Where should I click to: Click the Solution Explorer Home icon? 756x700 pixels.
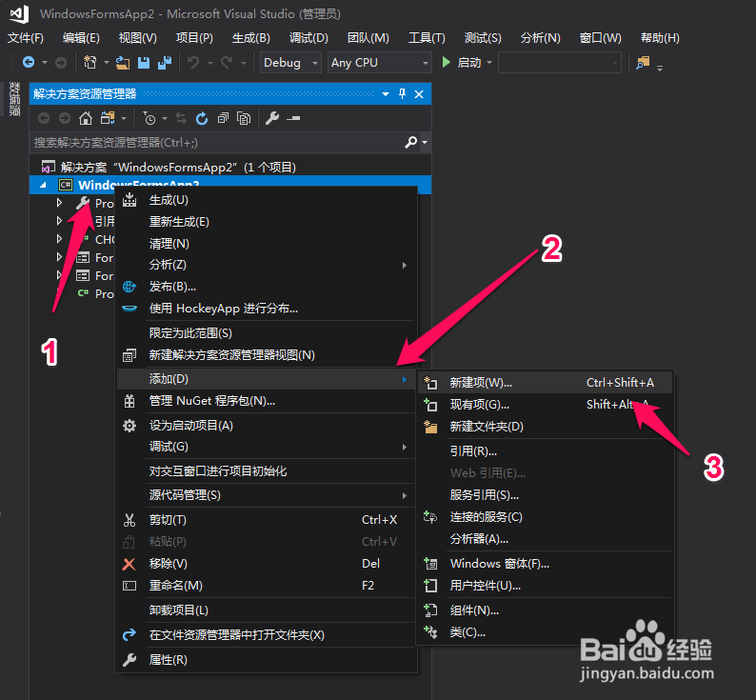tap(86, 118)
